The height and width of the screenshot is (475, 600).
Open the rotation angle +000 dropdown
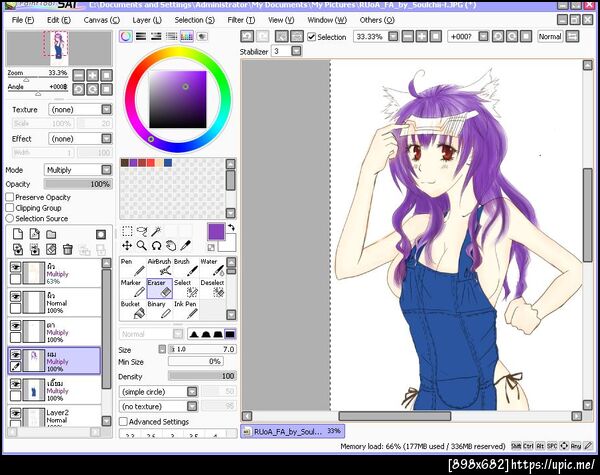coord(484,36)
